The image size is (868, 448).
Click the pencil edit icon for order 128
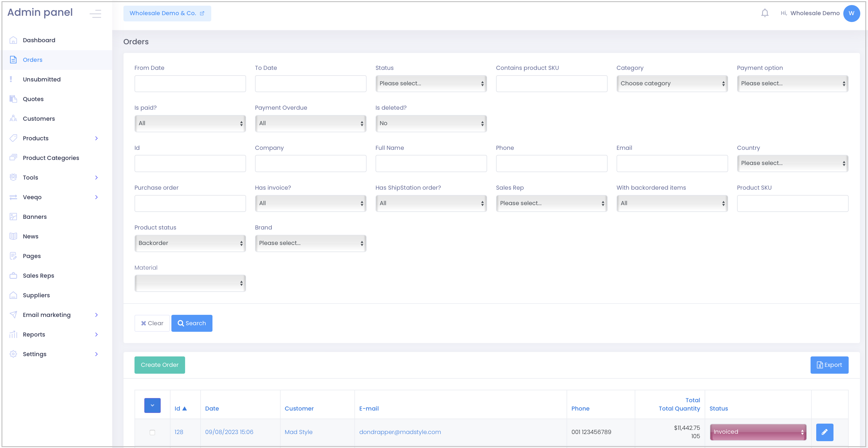click(x=824, y=432)
